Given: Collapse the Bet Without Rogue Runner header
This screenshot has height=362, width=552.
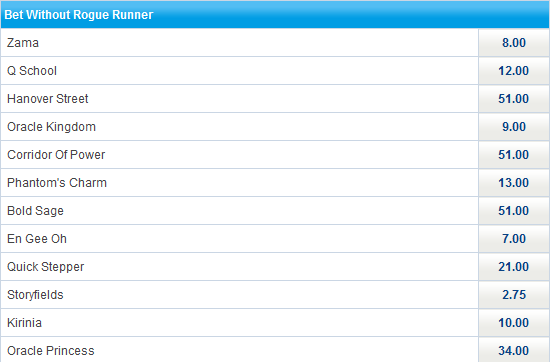Looking at the screenshot, I should (x=275, y=14).
